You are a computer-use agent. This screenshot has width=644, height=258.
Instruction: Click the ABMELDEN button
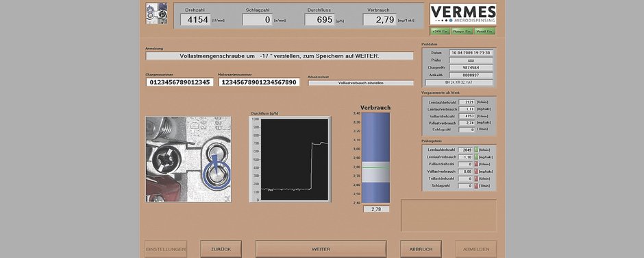click(476, 249)
